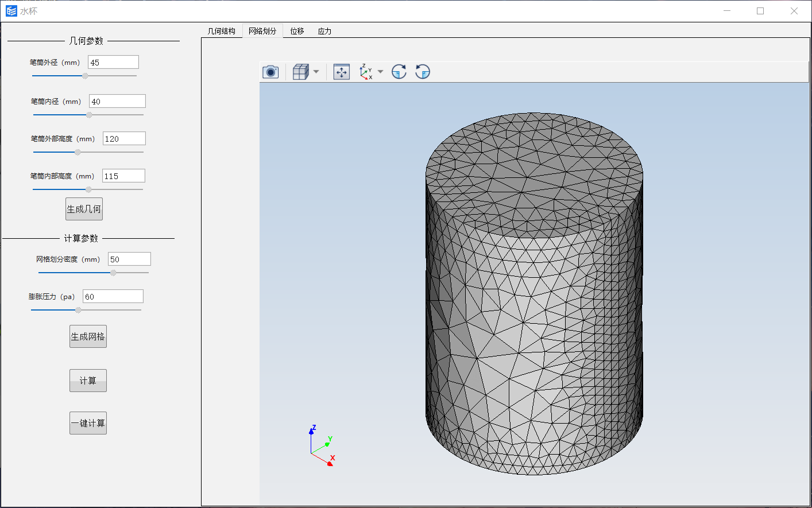Open the 应力 tab
This screenshot has width=812, height=508.
pyautogui.click(x=324, y=31)
